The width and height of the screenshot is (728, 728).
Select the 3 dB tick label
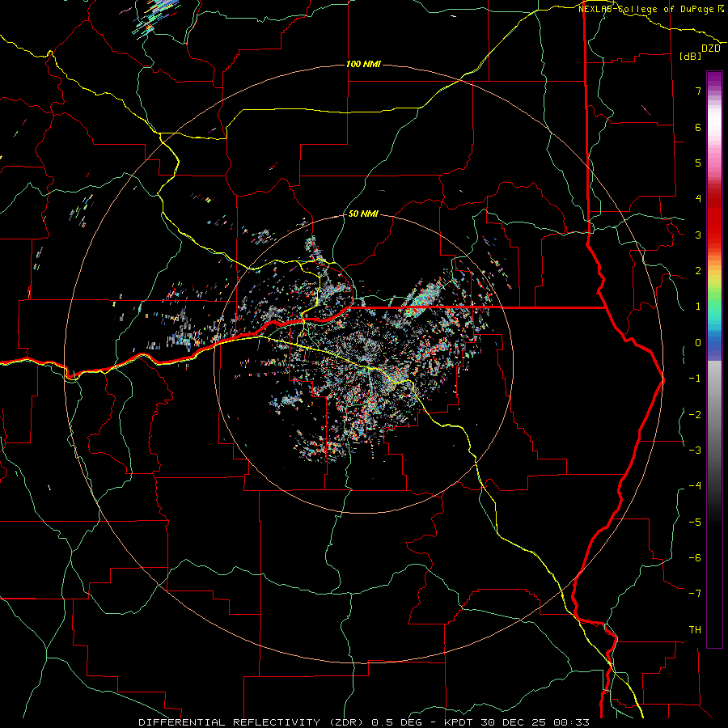tap(698, 235)
